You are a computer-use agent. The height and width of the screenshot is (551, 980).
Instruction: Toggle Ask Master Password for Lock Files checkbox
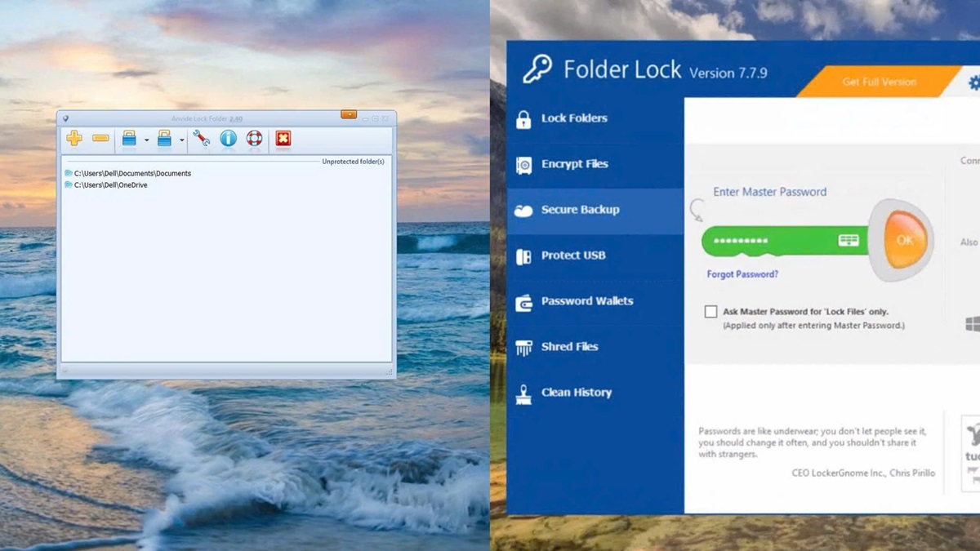coord(710,312)
